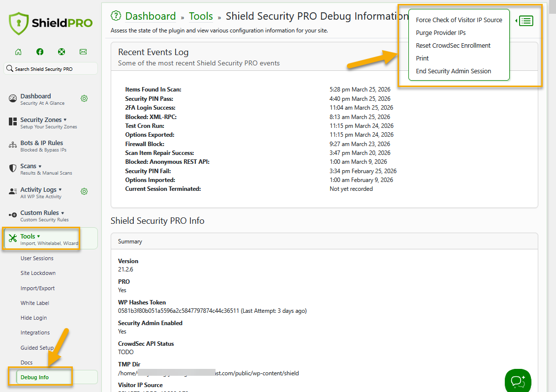556x392 pixels.
Task: Choose Print from the actions menu
Action: click(422, 58)
